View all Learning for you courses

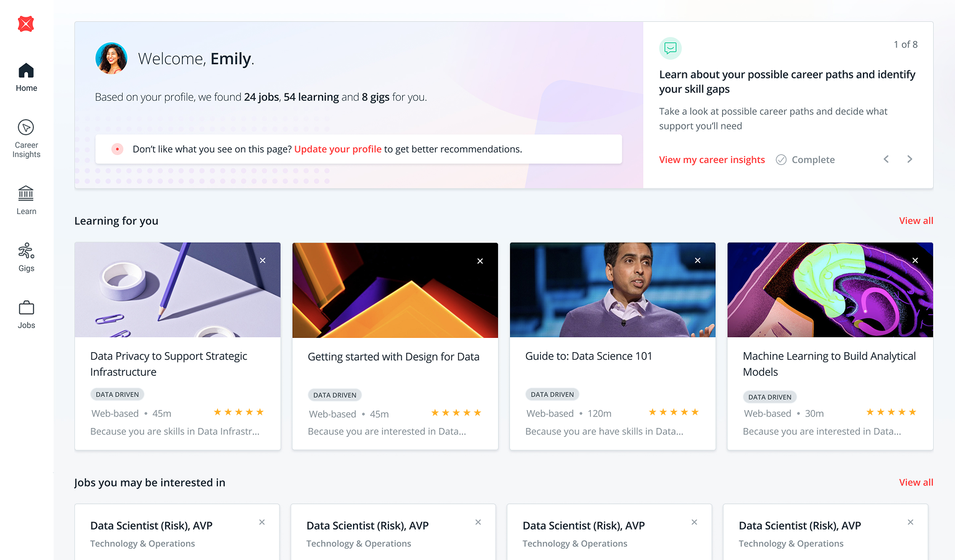click(x=916, y=220)
